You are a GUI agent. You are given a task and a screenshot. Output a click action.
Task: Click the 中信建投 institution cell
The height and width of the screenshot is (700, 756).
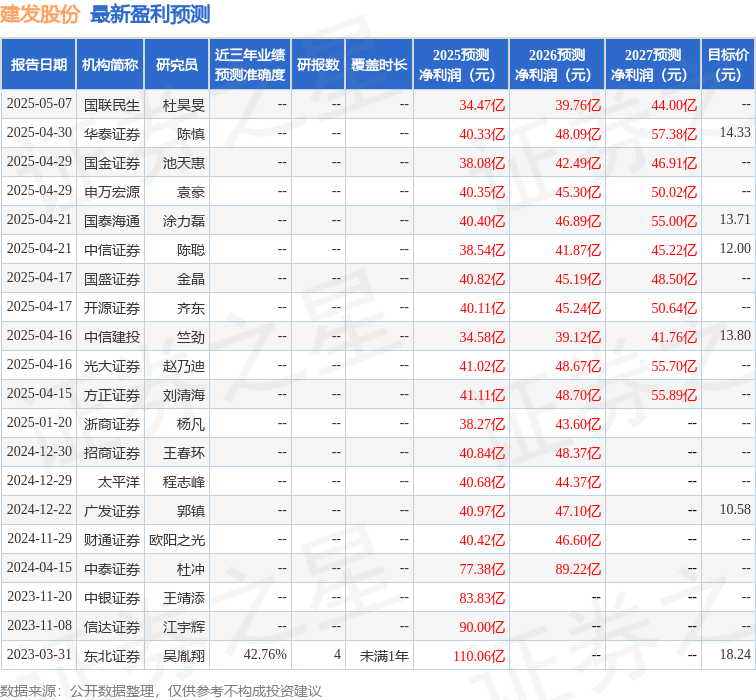tap(112, 337)
